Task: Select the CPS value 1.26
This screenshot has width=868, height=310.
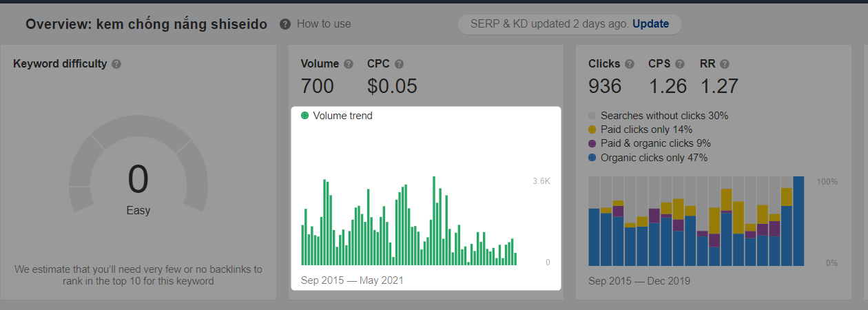Action: [668, 86]
